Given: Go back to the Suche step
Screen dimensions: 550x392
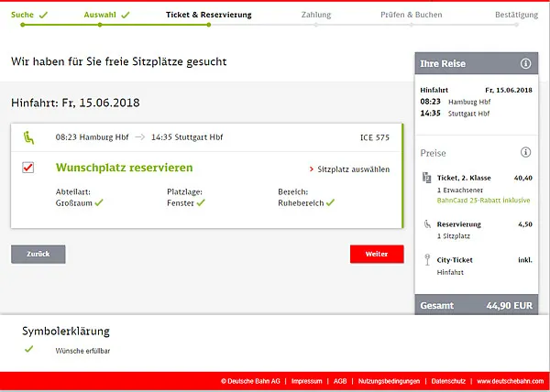Looking at the screenshot, I should pos(22,15).
